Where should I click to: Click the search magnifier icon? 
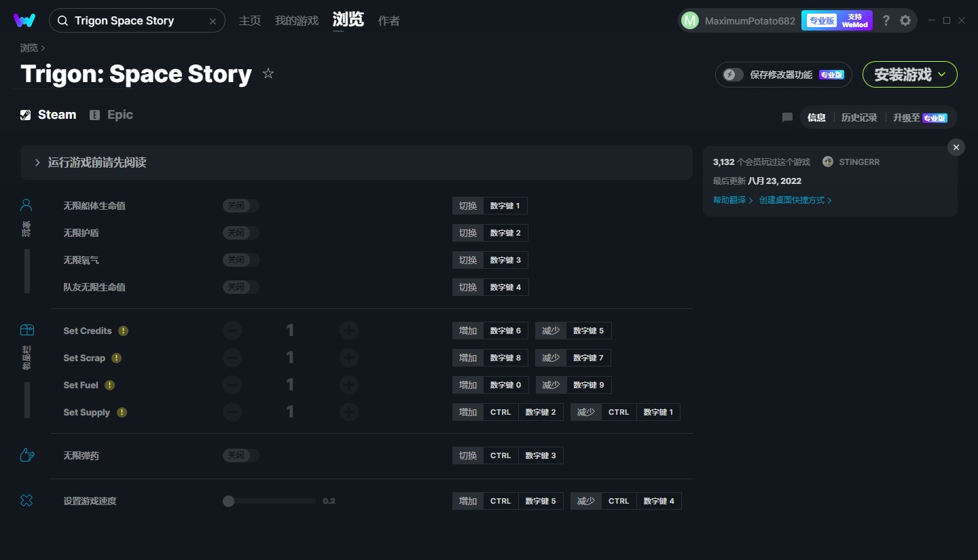(x=62, y=21)
